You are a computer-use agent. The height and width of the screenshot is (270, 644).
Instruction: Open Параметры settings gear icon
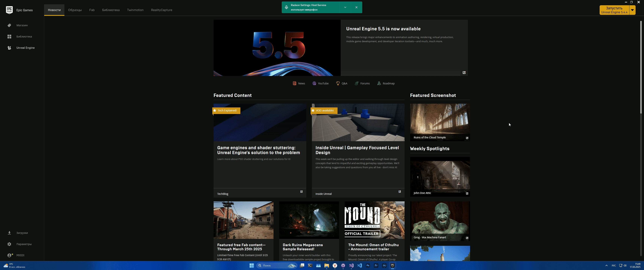(9, 244)
